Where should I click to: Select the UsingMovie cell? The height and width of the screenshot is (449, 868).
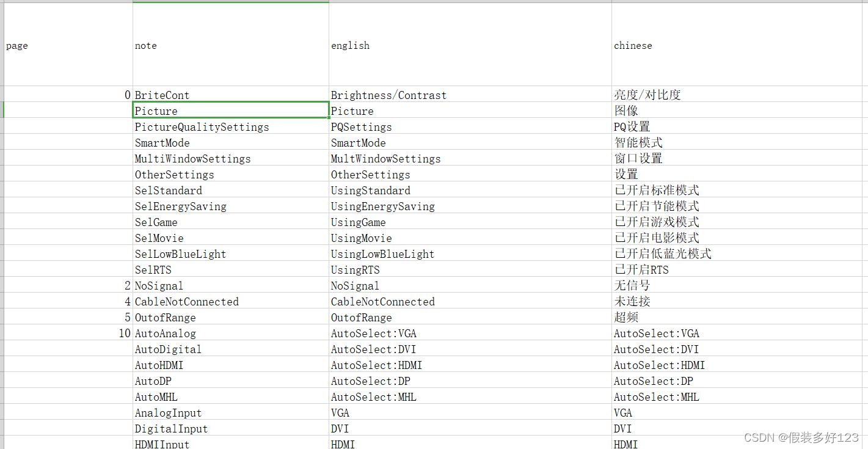click(x=470, y=238)
